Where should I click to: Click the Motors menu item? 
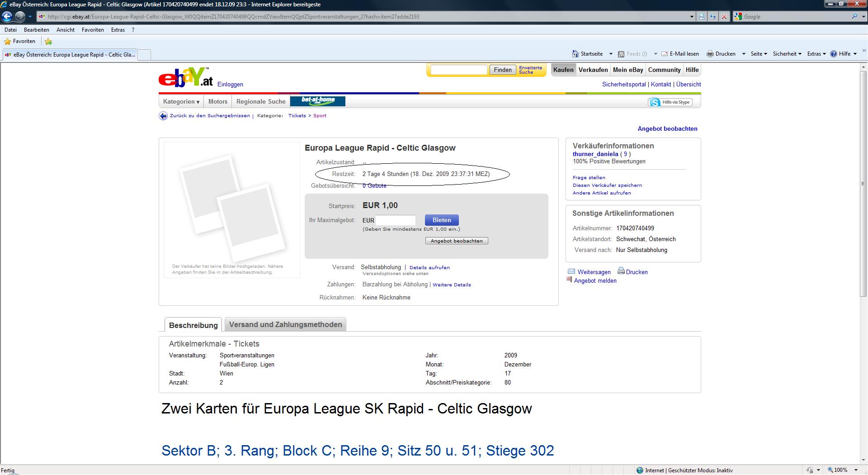point(218,101)
